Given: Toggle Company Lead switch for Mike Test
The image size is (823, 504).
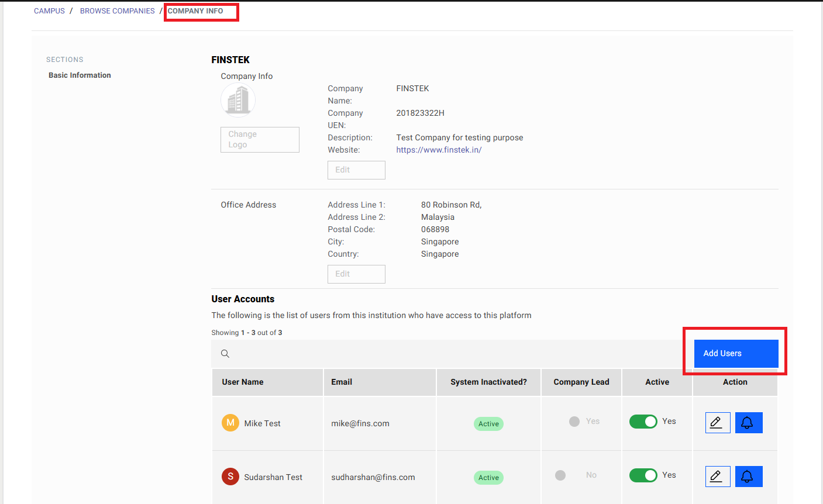Looking at the screenshot, I should (x=575, y=422).
